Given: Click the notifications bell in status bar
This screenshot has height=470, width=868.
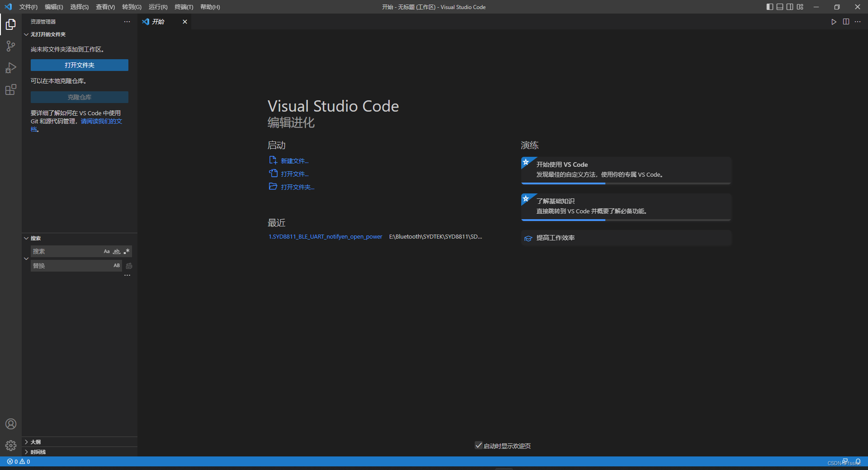Looking at the screenshot, I should pos(858,461).
